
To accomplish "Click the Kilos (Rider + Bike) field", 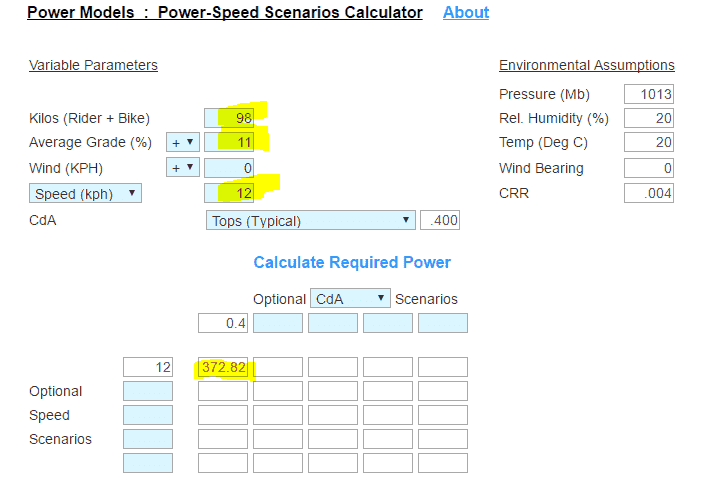I will 228,118.
